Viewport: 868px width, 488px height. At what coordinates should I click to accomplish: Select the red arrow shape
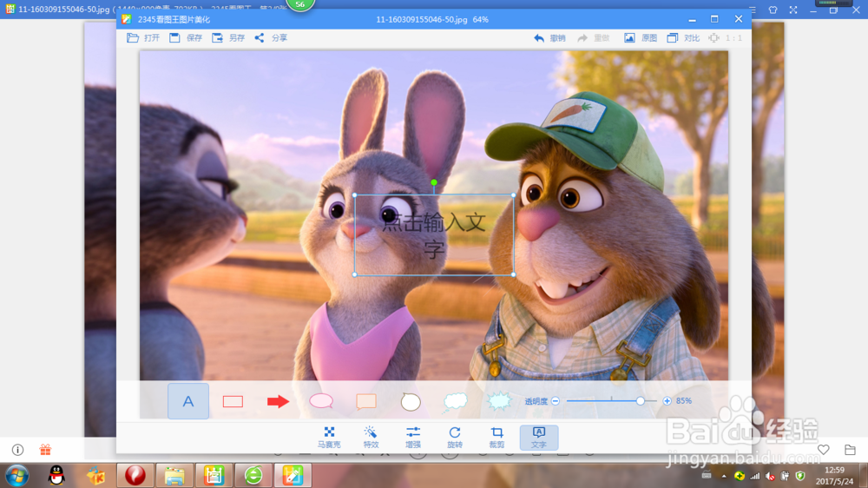tap(278, 401)
